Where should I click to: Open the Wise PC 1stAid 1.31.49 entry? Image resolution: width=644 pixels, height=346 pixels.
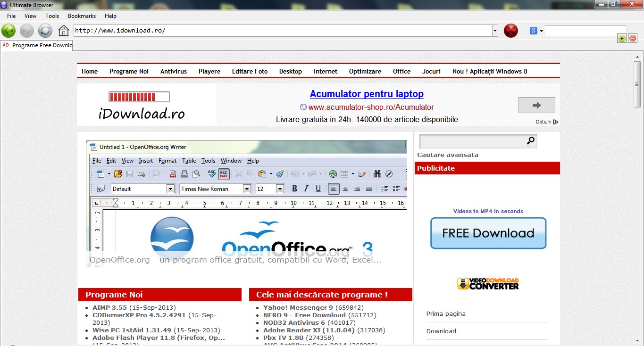tap(132, 330)
